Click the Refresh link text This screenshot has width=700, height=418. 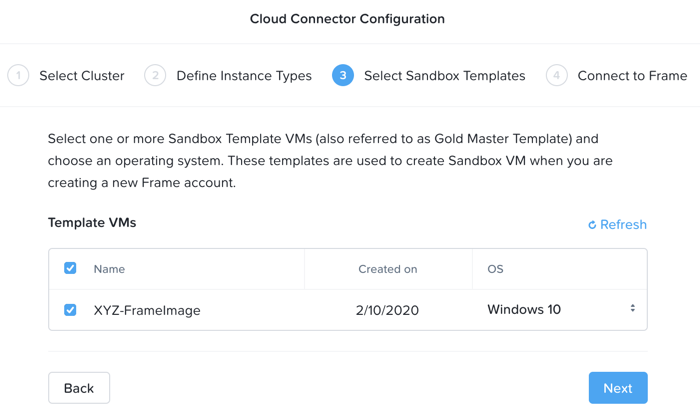pyautogui.click(x=623, y=224)
